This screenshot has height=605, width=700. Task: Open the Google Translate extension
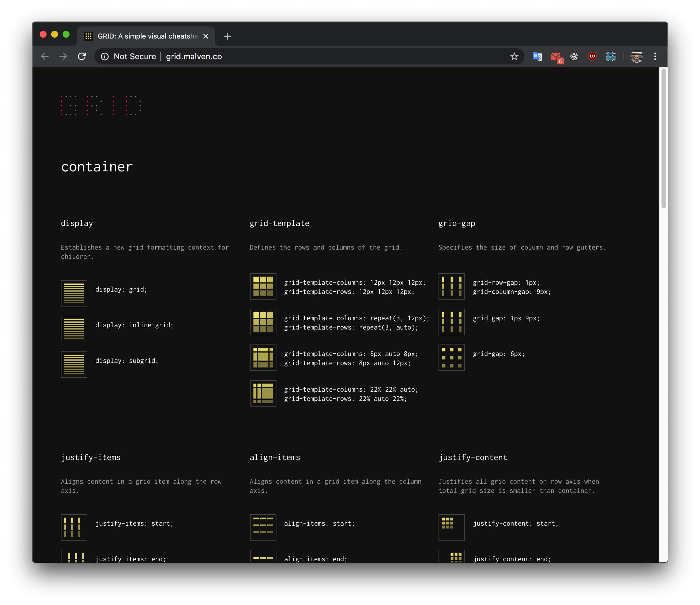[x=537, y=56]
